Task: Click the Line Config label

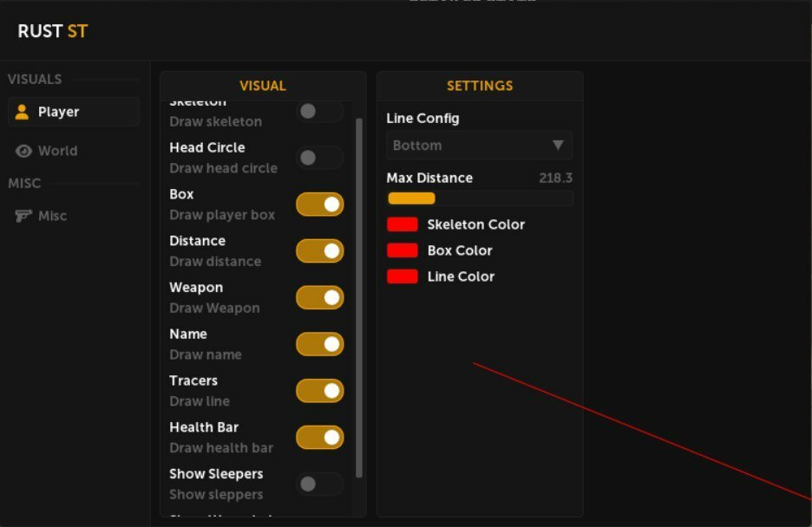Action: point(422,119)
